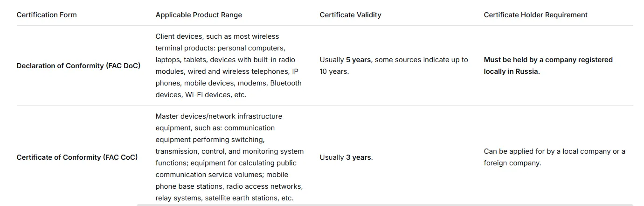Screen dimensions: 644x206
Task: Click the 'Client devices' product description line
Action: [217, 36]
